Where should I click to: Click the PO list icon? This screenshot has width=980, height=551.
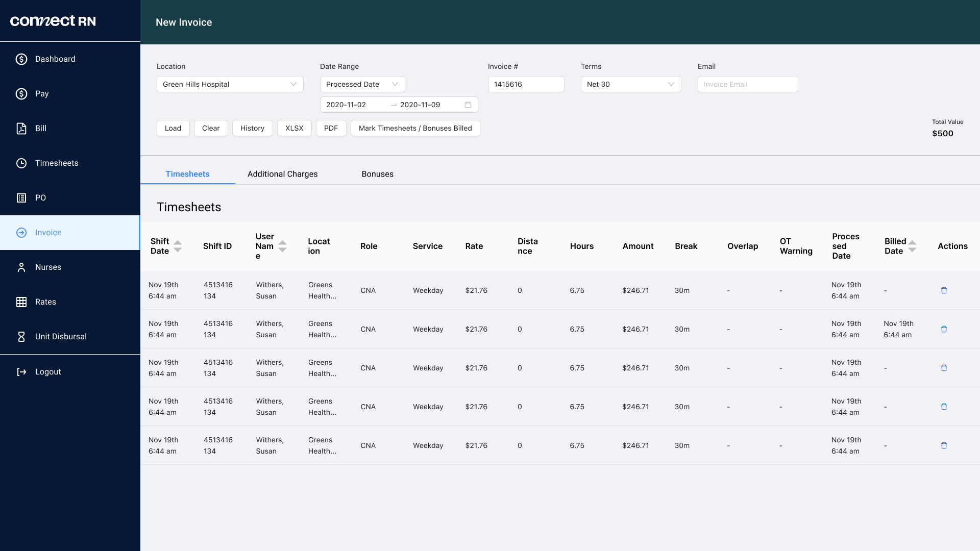21,198
